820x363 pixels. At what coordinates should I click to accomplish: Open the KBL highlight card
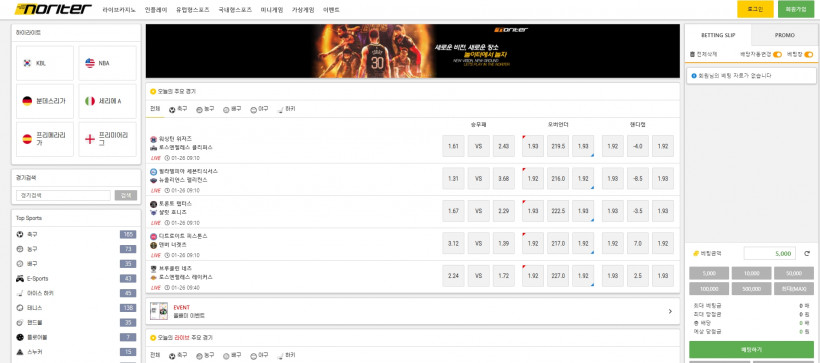45,63
